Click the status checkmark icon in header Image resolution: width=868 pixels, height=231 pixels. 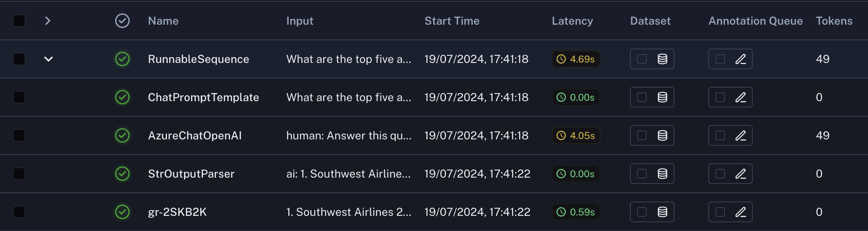click(x=122, y=21)
